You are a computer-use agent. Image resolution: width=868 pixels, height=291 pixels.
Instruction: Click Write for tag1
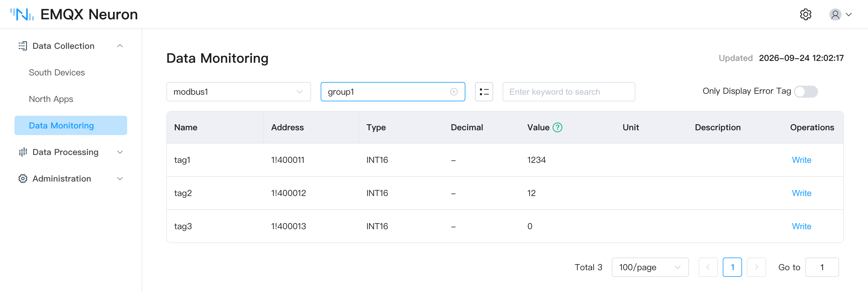tap(801, 160)
